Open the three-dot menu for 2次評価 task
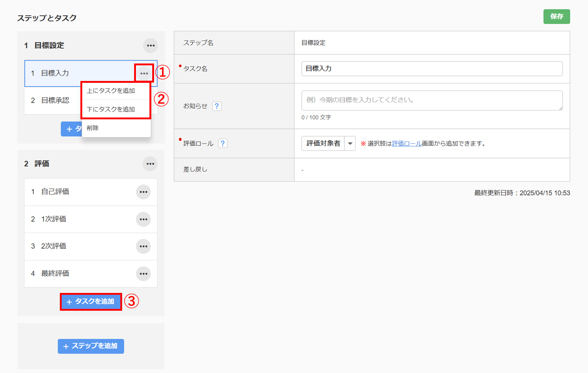This screenshot has width=588, height=373. tap(143, 246)
